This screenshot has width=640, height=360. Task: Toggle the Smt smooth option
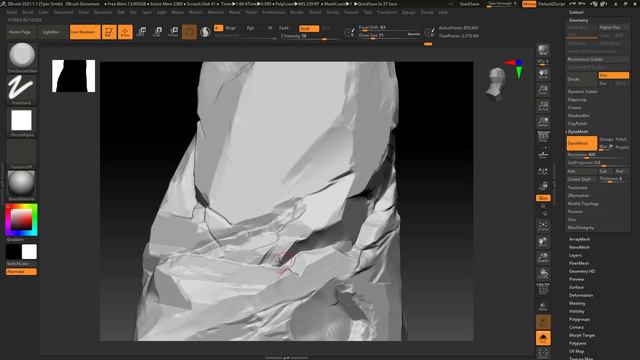(x=613, y=75)
